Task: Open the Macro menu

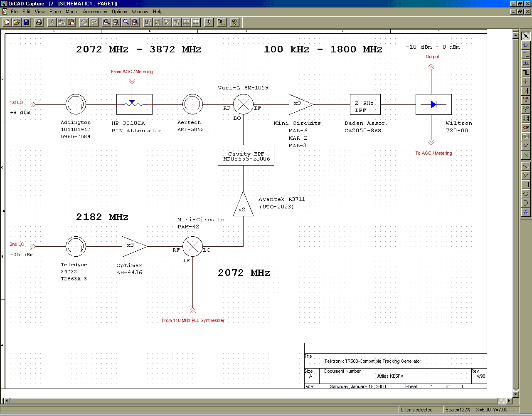Action: (72, 12)
